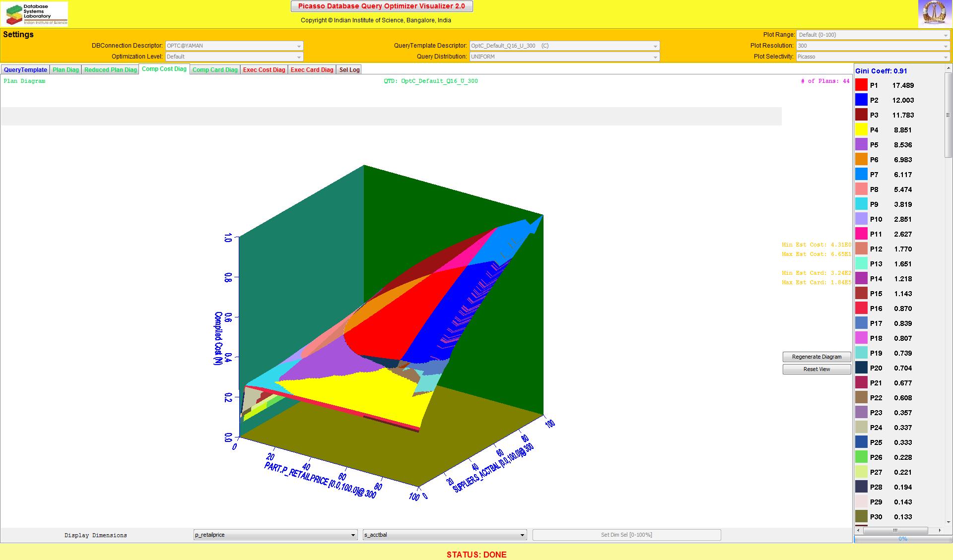
Task: Switch to the Plan Diag tab
Action: click(x=66, y=70)
